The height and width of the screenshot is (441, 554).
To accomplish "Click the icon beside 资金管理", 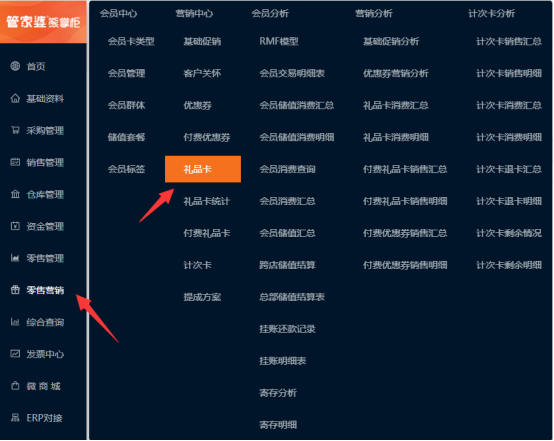I will point(15,226).
